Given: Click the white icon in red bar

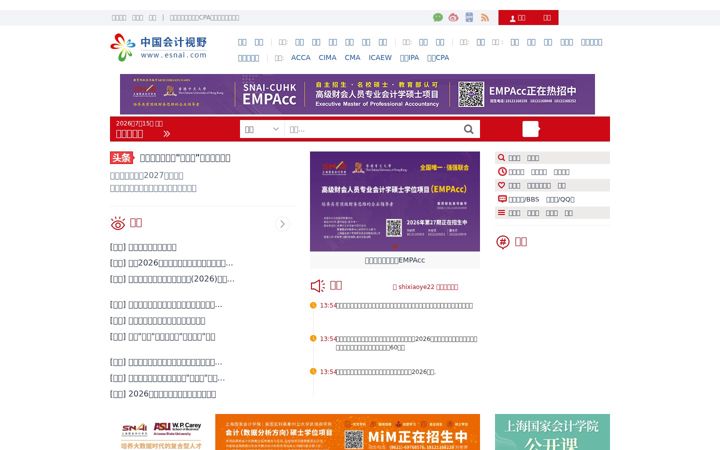Looking at the screenshot, I should (530, 129).
